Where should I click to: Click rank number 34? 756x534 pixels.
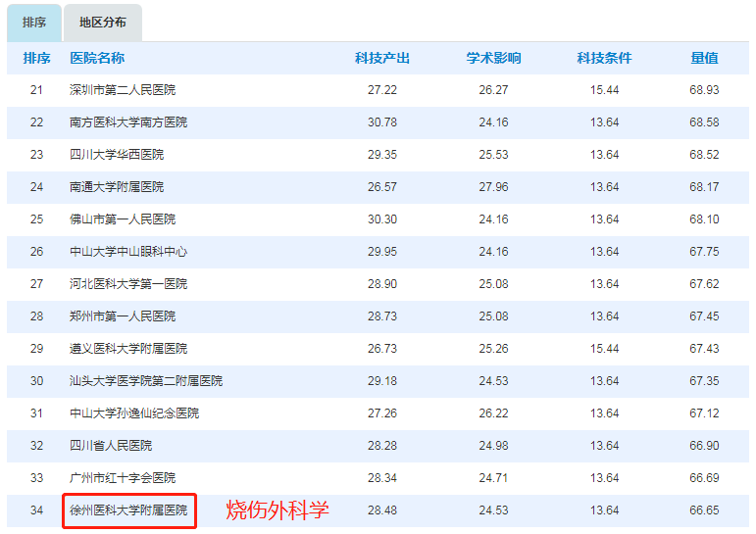coord(36,510)
